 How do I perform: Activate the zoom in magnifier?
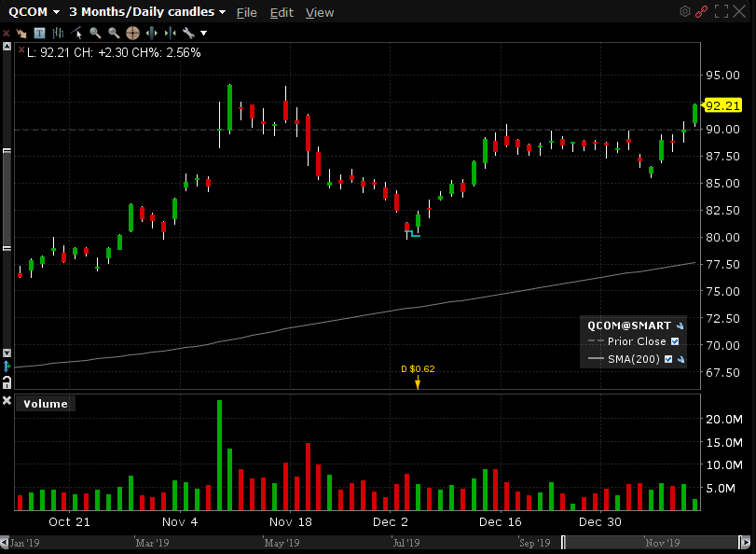click(x=95, y=33)
